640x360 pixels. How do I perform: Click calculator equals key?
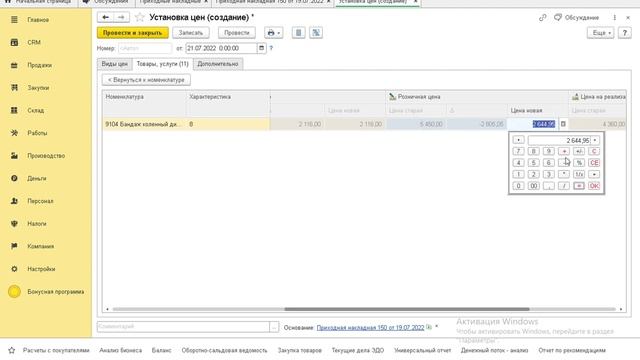(x=579, y=186)
